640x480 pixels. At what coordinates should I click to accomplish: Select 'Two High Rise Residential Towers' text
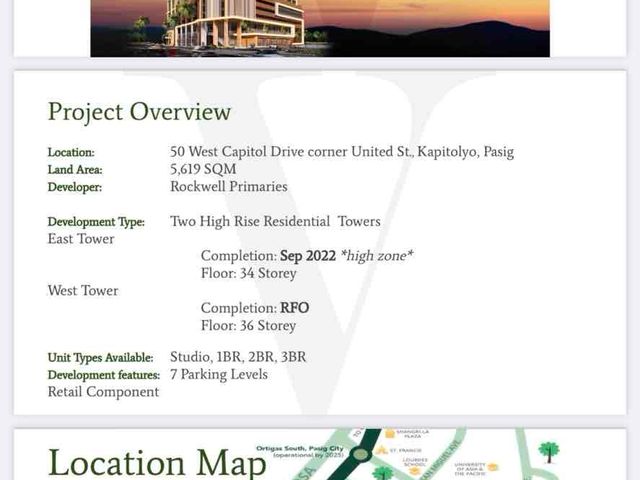point(275,221)
